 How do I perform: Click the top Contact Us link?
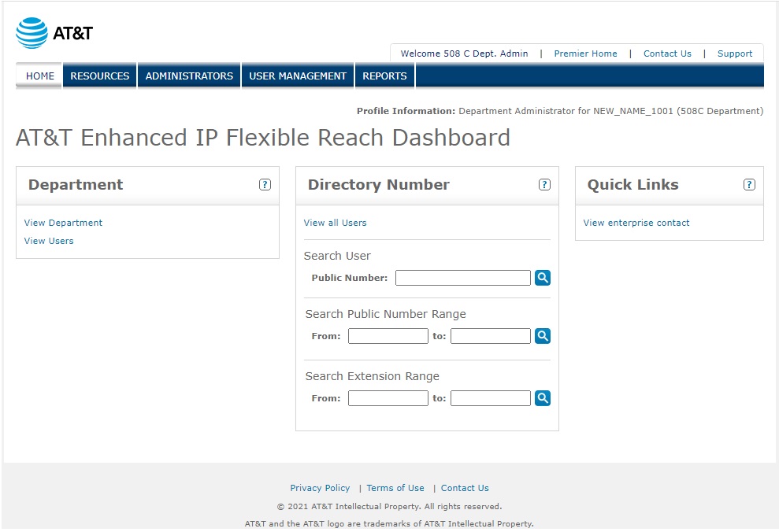[667, 54]
